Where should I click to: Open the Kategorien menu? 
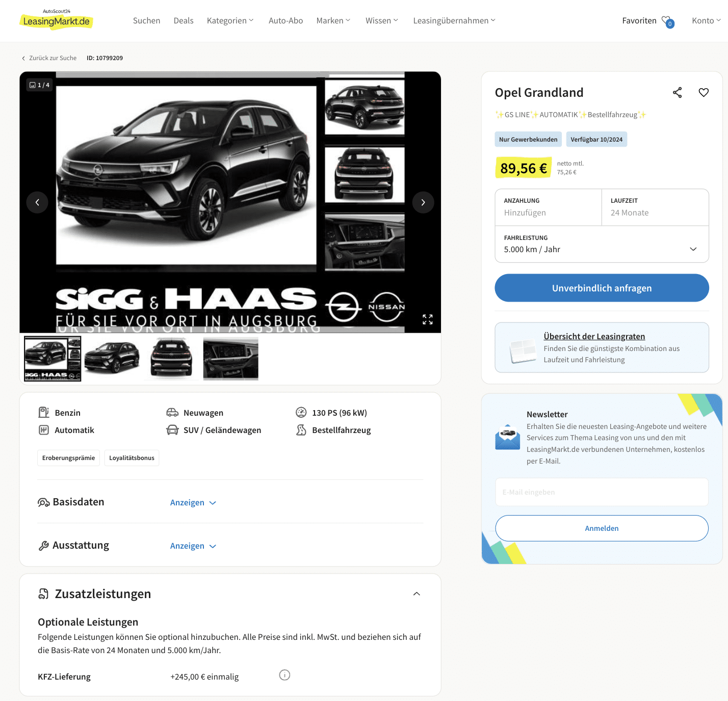(230, 21)
